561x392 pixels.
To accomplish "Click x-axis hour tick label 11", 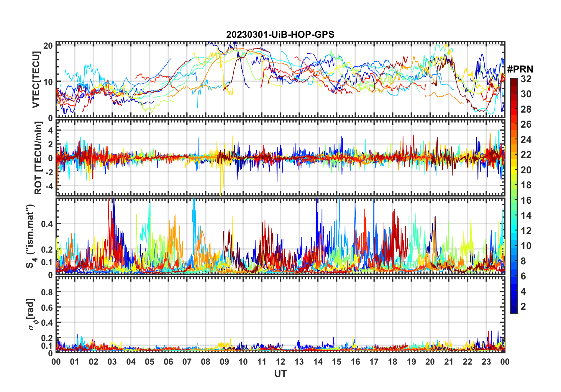I will [262, 362].
